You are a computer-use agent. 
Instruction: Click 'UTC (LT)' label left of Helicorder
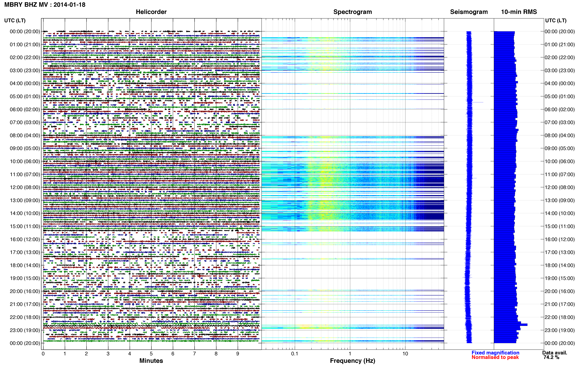[15, 20]
